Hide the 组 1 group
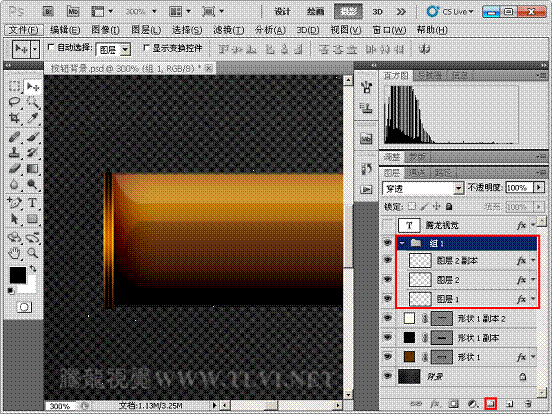This screenshot has width=552, height=414. [388, 243]
